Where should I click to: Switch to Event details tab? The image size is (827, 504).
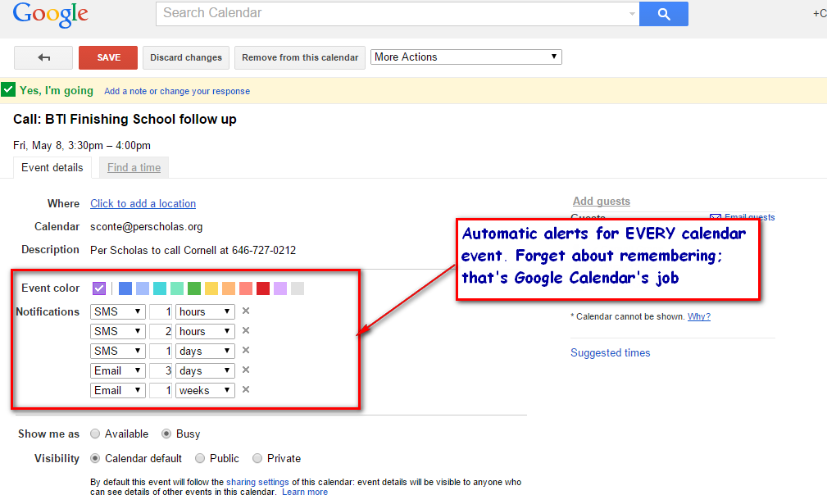(x=52, y=168)
